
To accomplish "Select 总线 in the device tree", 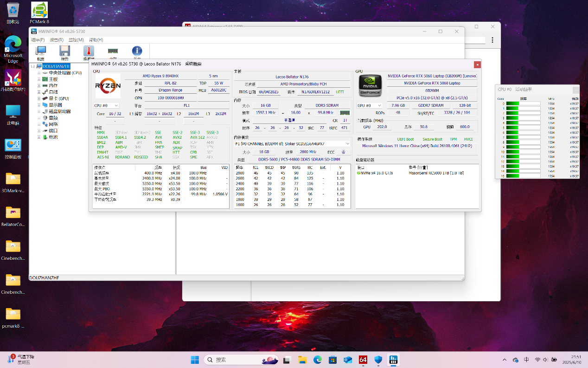I will tap(53, 92).
